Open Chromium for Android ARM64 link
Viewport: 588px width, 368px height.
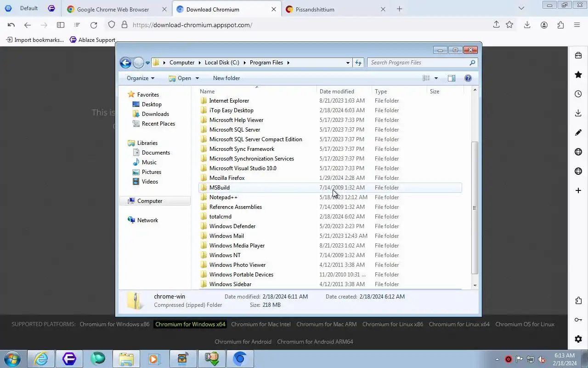point(315,342)
